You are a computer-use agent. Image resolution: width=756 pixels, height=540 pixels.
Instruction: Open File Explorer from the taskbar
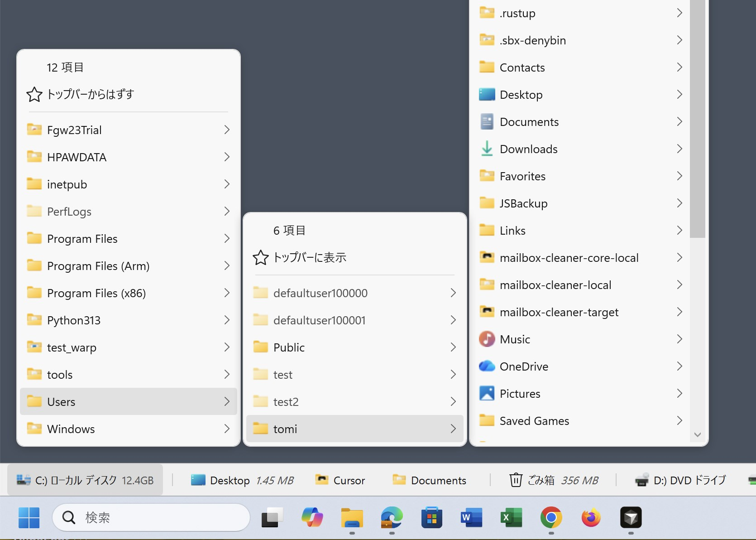352,517
